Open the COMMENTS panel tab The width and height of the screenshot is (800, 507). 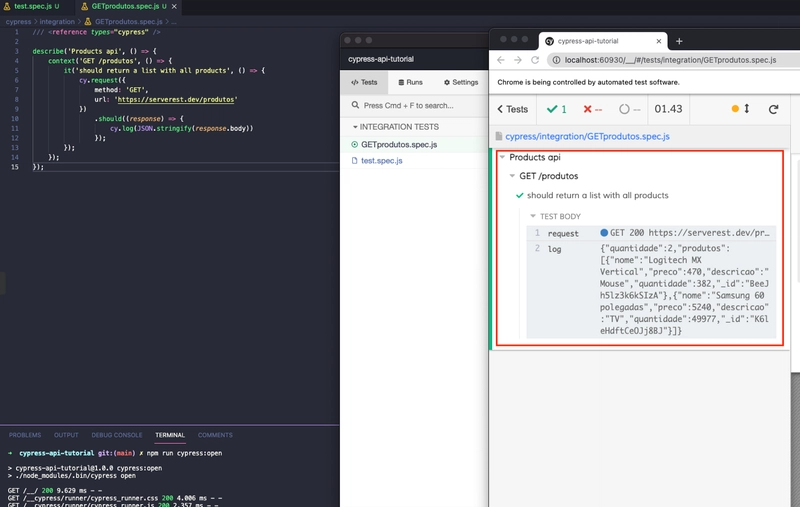click(215, 435)
